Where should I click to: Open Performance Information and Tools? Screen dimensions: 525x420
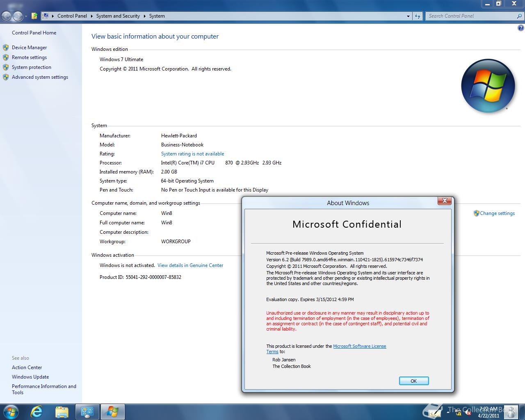coord(44,389)
